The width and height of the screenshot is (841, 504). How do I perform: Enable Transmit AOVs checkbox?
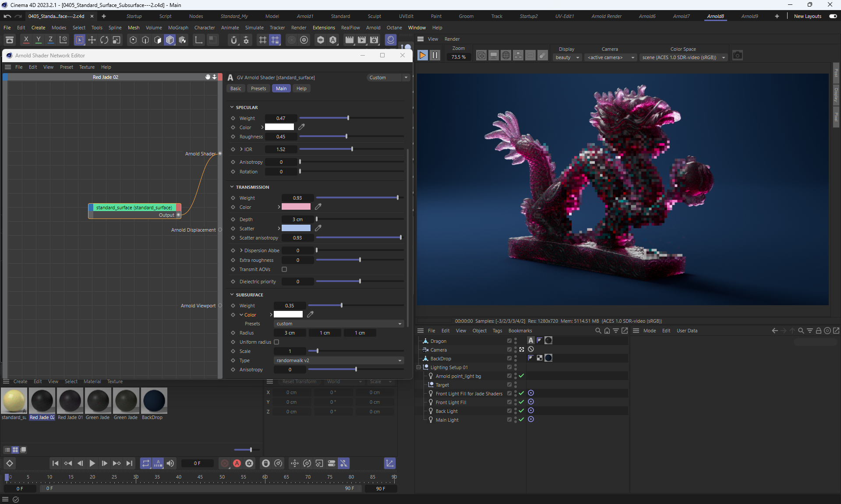pos(284,269)
